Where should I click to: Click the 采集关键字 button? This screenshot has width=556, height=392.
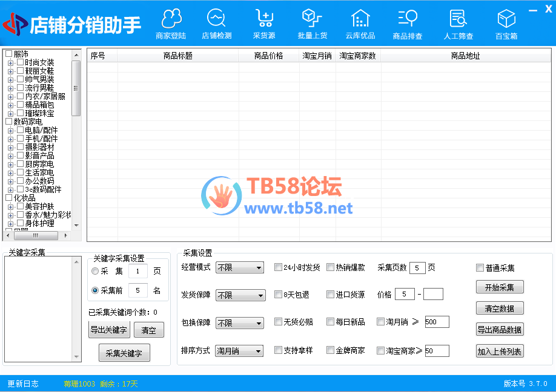pos(124,353)
